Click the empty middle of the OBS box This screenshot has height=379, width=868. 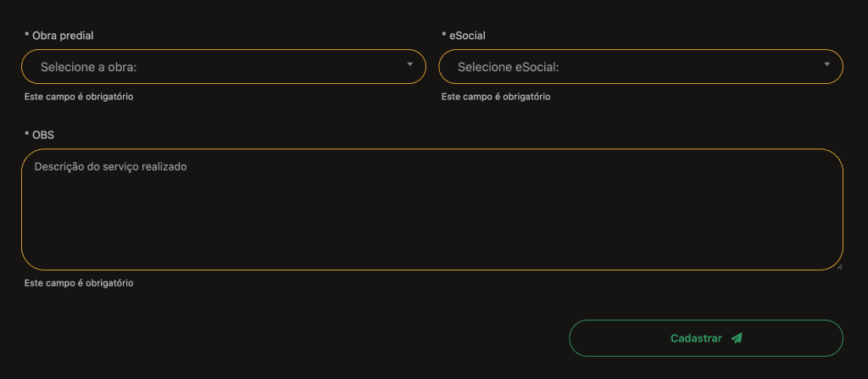click(432, 220)
